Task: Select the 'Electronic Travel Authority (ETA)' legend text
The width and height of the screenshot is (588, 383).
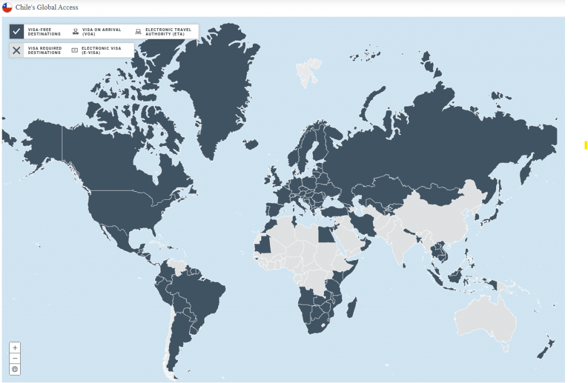Action: [168, 32]
